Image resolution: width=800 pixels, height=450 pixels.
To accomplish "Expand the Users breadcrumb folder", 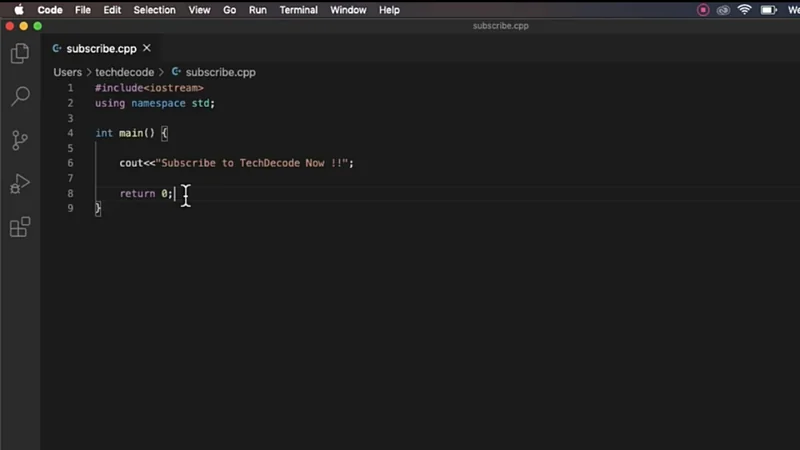I will pyautogui.click(x=67, y=72).
